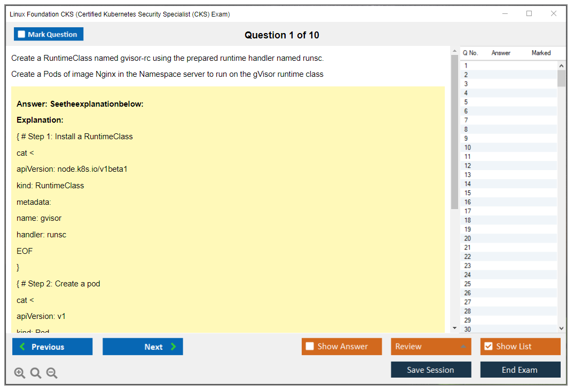Click the Marked column header

[541, 53]
